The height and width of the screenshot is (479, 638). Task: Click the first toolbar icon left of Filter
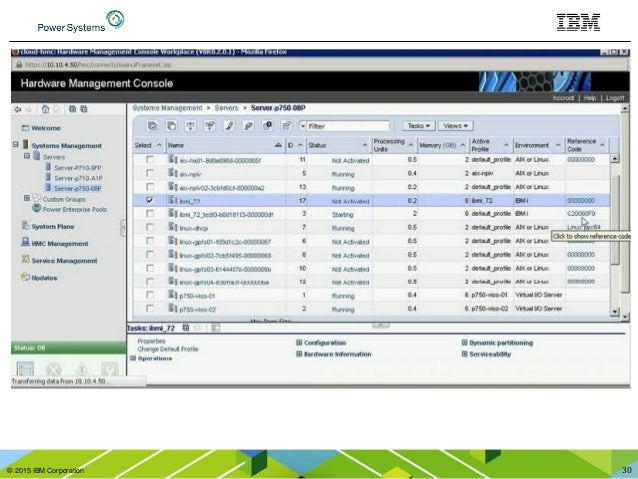(x=152, y=126)
